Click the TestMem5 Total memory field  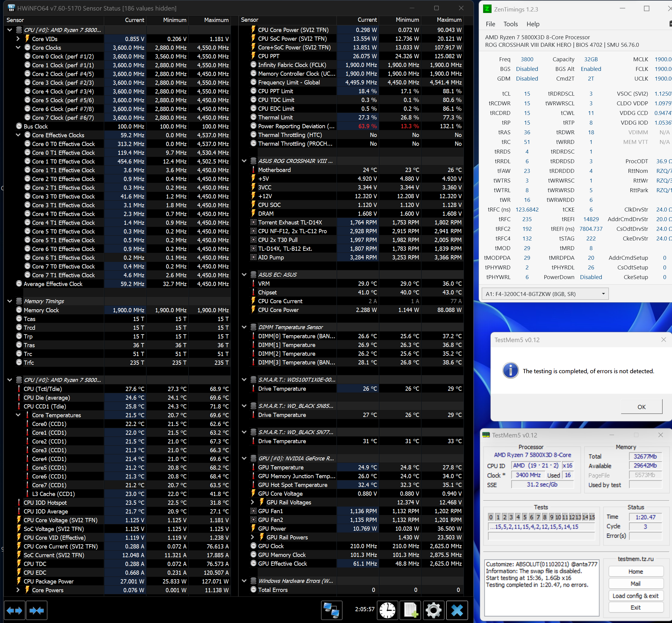point(645,456)
